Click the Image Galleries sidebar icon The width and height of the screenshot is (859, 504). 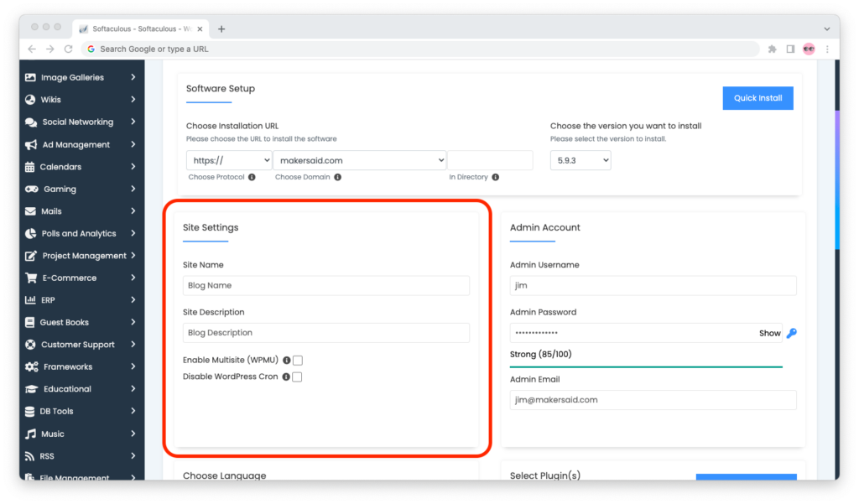[30, 77]
